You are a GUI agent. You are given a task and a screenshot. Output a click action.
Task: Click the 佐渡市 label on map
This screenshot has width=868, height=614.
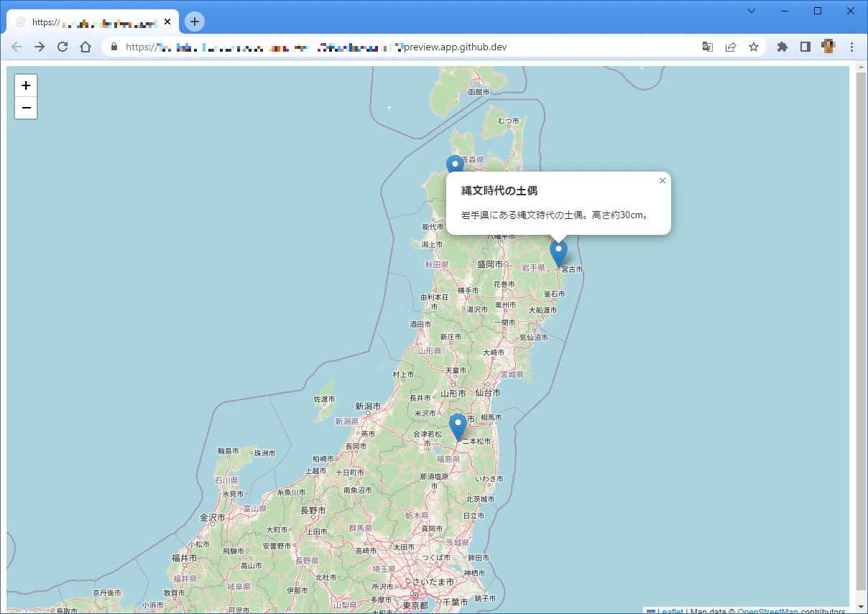pos(325,399)
